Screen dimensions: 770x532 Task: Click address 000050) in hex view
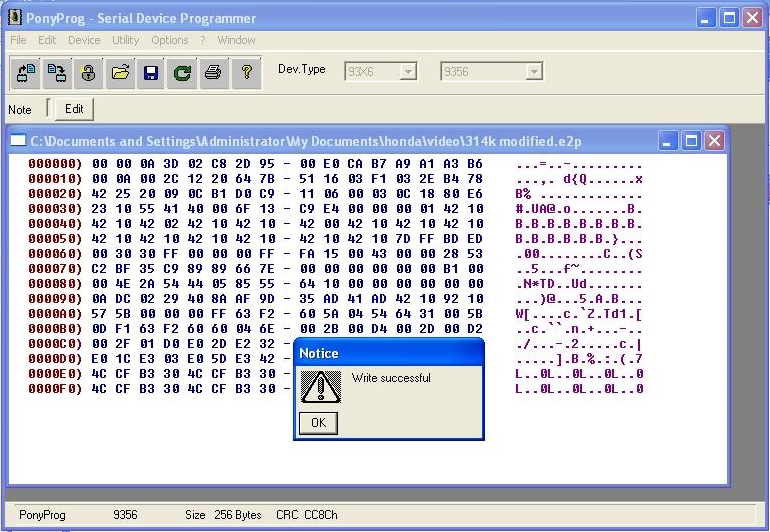click(x=55, y=239)
